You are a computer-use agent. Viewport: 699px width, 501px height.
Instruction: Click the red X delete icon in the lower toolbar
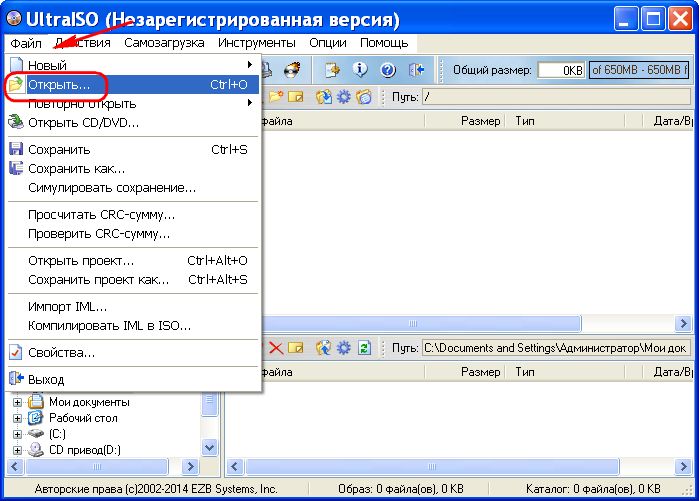(275, 348)
